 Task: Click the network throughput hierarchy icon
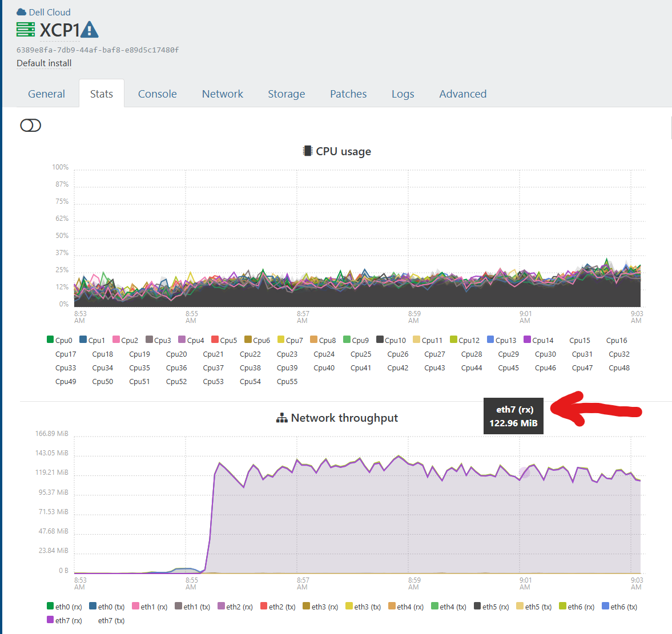coord(282,418)
